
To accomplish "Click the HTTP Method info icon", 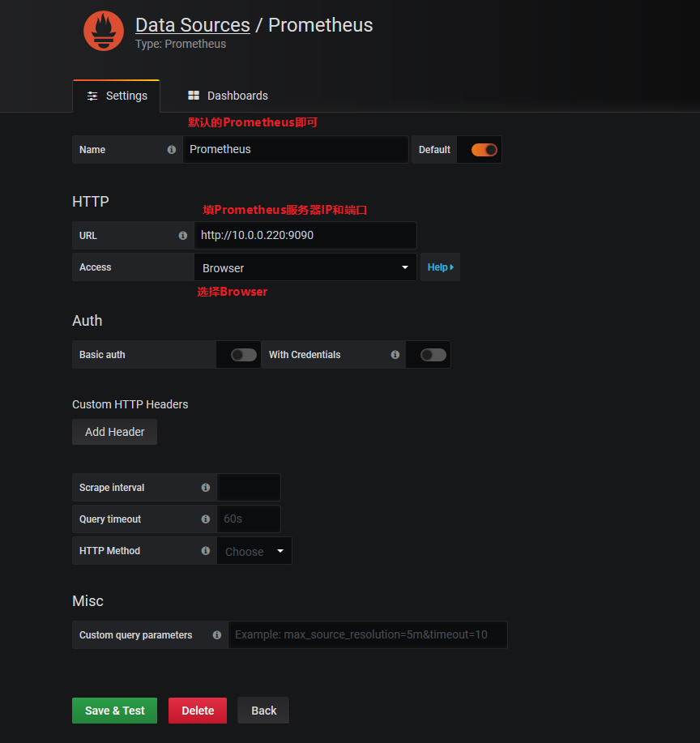I will [206, 551].
